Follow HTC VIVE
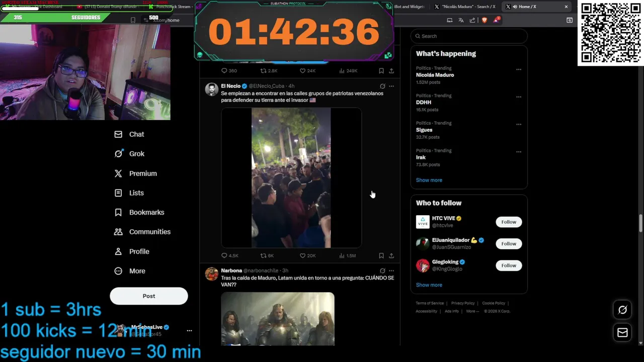The width and height of the screenshot is (644, 362). tap(509, 222)
